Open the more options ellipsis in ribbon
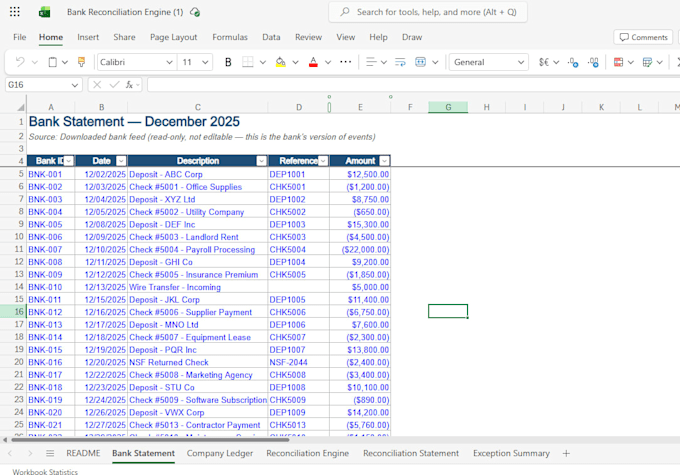680x475 pixels. [x=346, y=62]
